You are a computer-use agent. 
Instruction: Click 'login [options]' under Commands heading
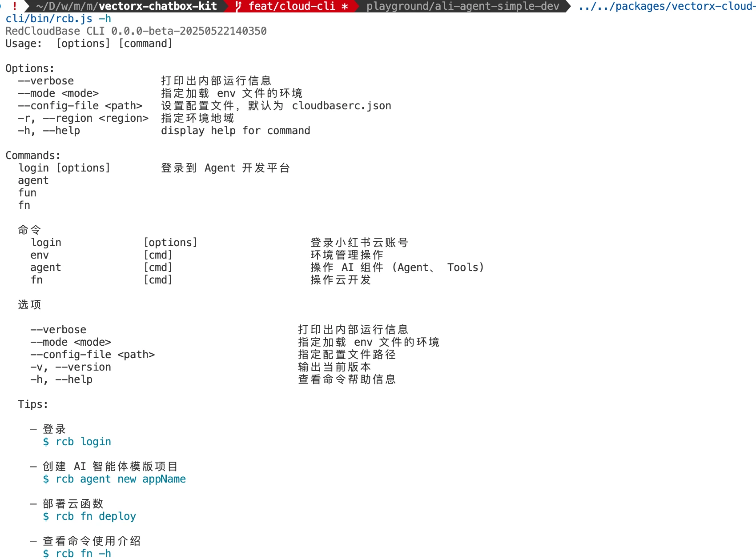[64, 168]
